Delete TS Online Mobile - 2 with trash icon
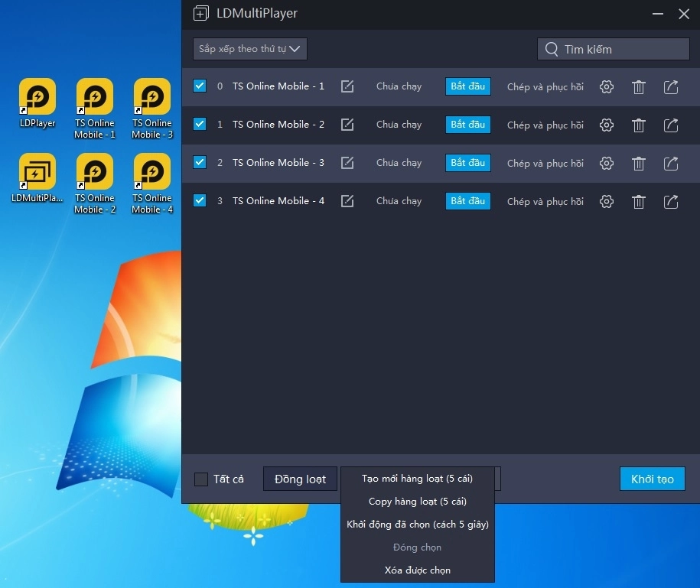This screenshot has height=588, width=700. pyautogui.click(x=639, y=125)
